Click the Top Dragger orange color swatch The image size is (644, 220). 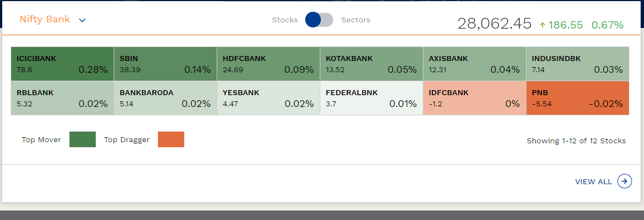pos(171,139)
